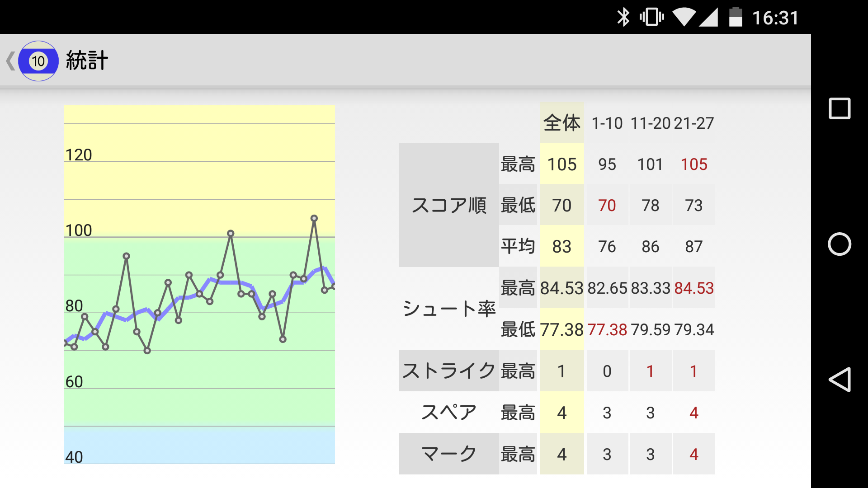This screenshot has width=868, height=488.
Task: Tap the peak data point above 100 line
Action: pyautogui.click(x=314, y=218)
